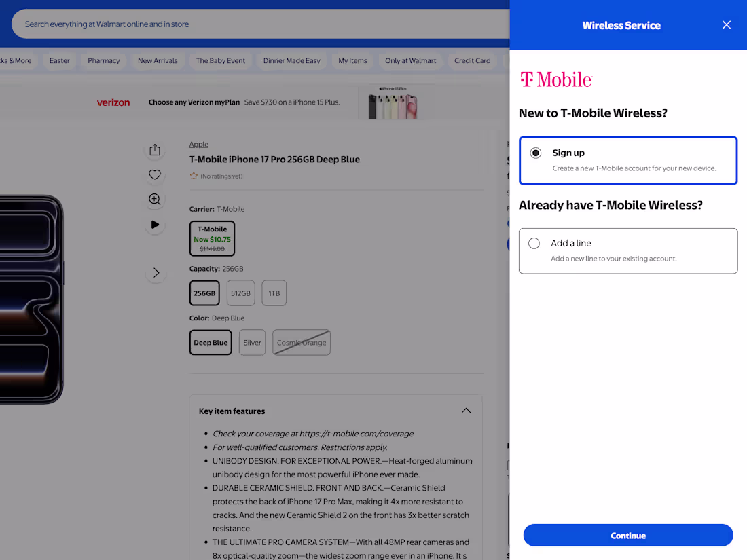Select the Silver color
The height and width of the screenshot is (560, 747).
coord(252,342)
